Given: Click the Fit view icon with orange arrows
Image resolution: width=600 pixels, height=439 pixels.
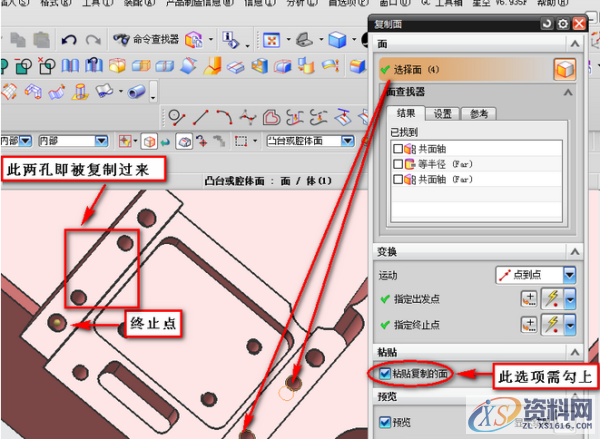Looking at the screenshot, I should [271, 40].
